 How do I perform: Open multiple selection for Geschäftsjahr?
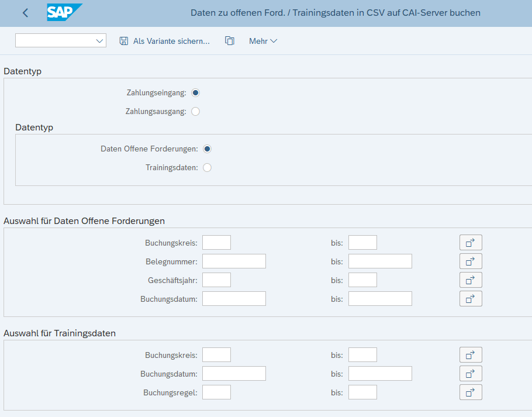(x=471, y=280)
